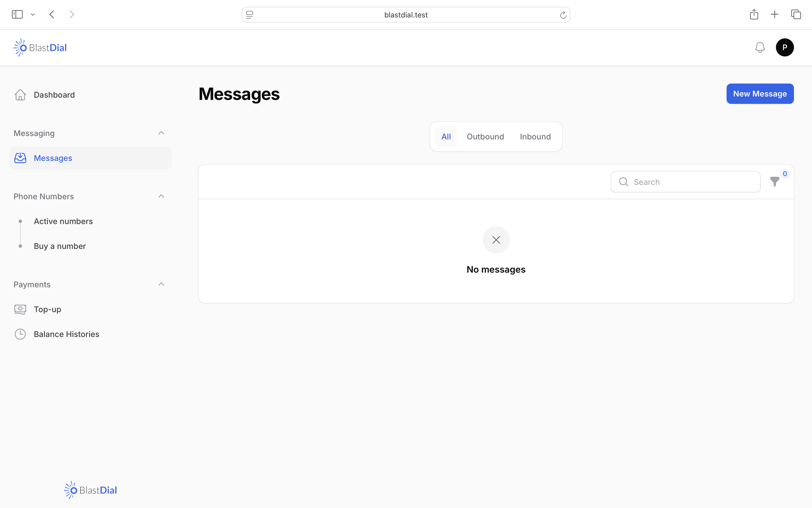
Task: Click the Top-up cash icon
Action: coord(20,309)
